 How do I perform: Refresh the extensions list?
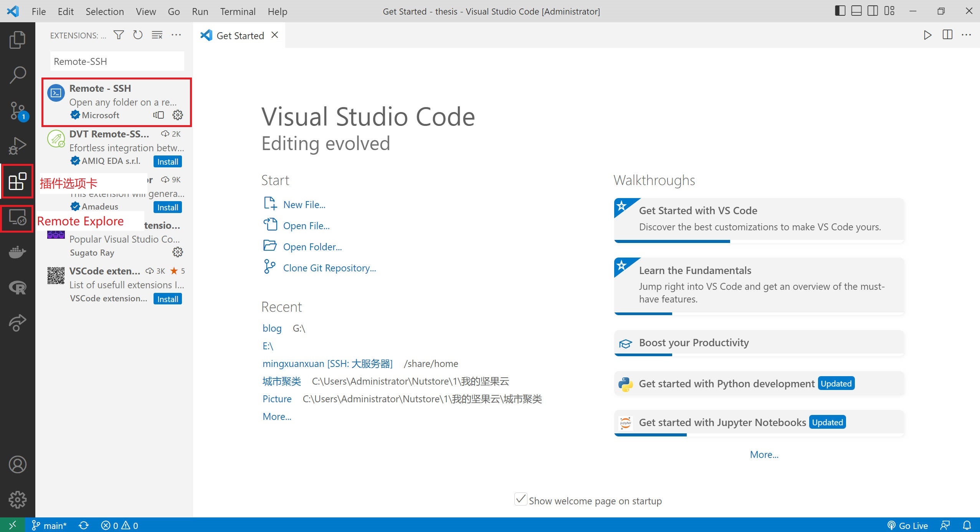pyautogui.click(x=137, y=35)
